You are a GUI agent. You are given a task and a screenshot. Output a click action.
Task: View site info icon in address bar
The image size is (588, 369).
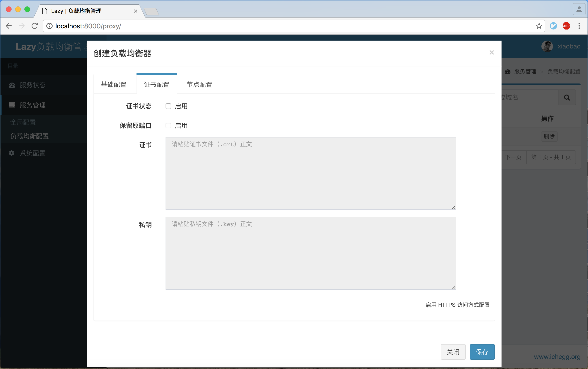click(x=49, y=26)
